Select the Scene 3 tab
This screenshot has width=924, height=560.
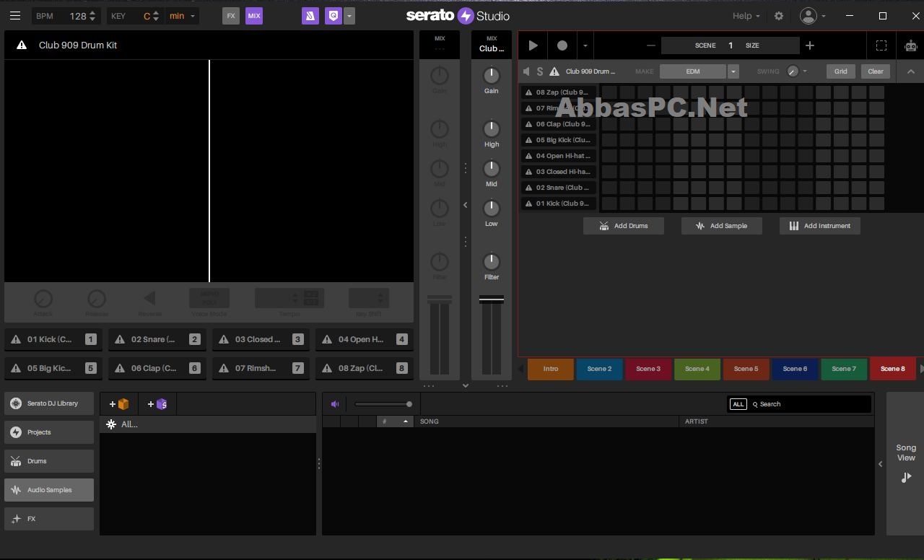point(648,369)
